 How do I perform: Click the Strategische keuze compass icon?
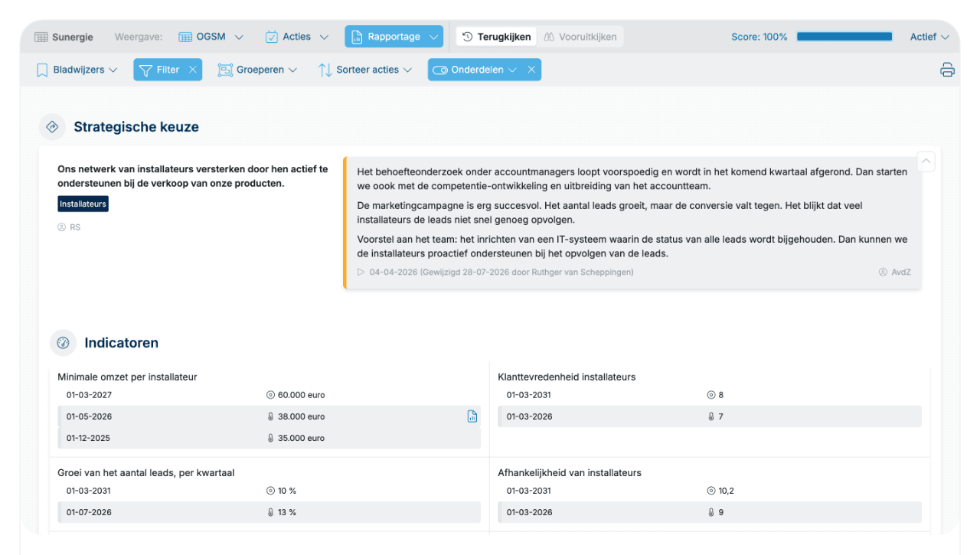(x=52, y=127)
